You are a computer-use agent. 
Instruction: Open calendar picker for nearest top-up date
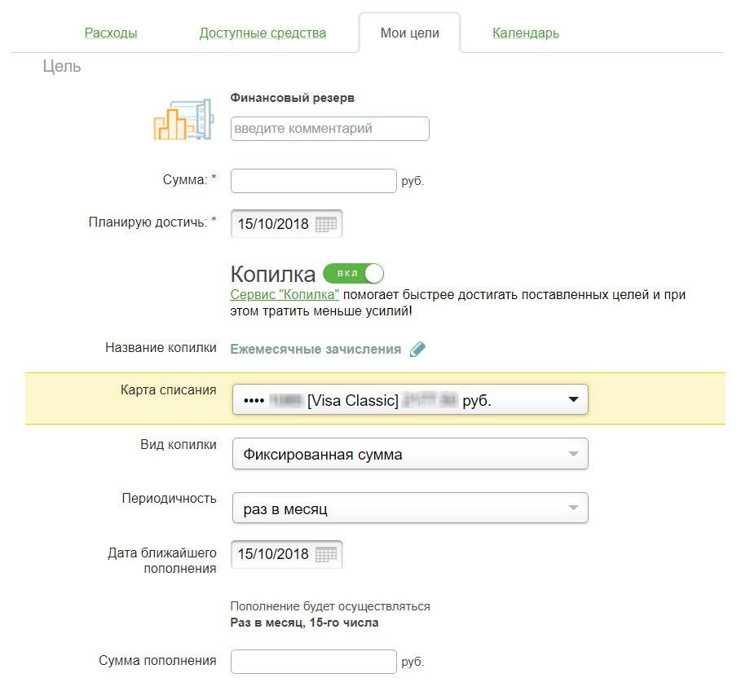click(326, 554)
